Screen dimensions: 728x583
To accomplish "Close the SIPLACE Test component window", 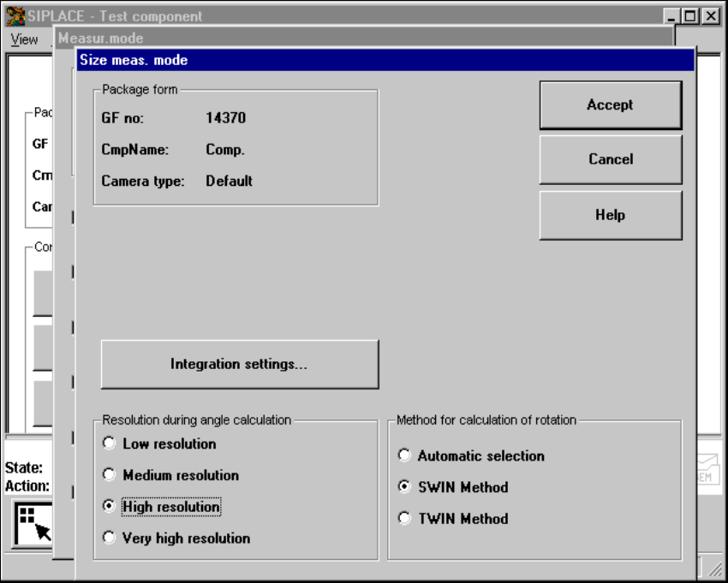I will pos(711,17).
